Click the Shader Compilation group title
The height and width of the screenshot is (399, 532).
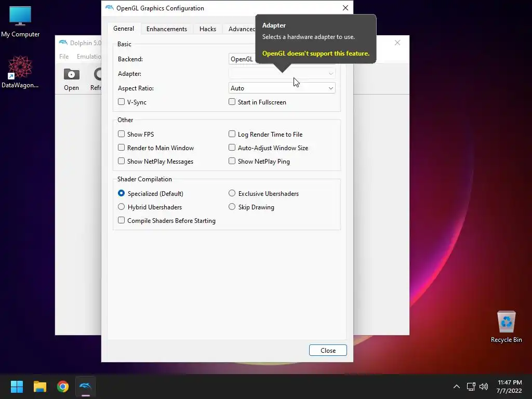[x=144, y=179]
